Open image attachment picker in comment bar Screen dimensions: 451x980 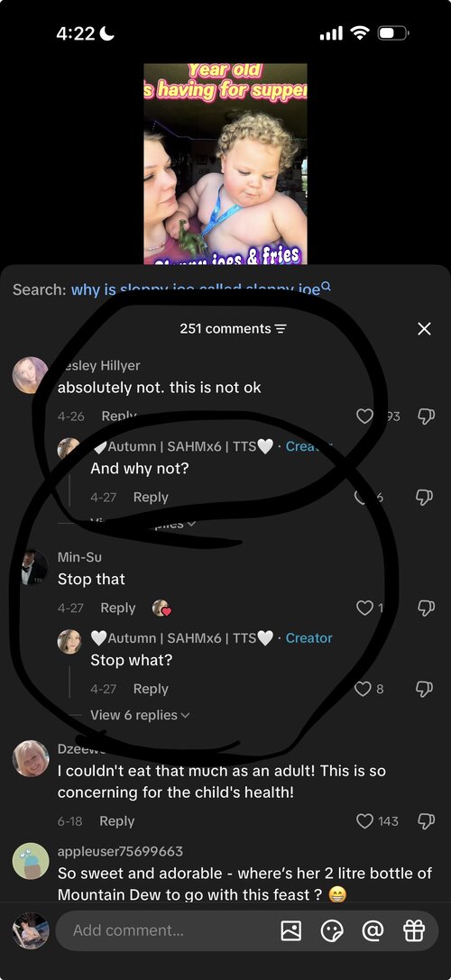coord(291,930)
